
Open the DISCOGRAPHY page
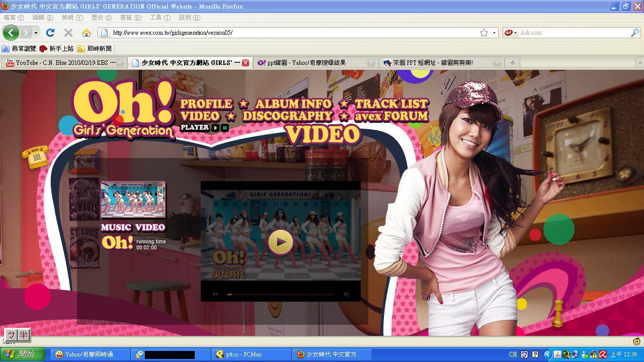click(287, 116)
